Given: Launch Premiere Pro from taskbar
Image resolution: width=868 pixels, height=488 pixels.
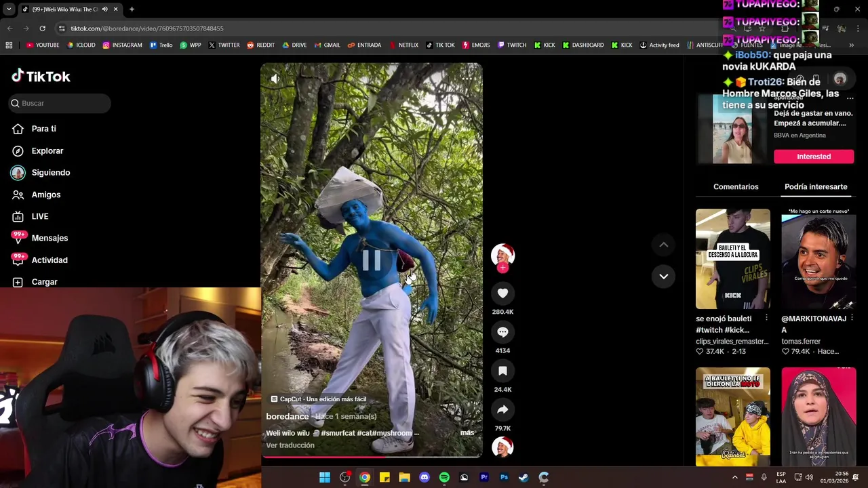Looking at the screenshot, I should click(x=484, y=477).
